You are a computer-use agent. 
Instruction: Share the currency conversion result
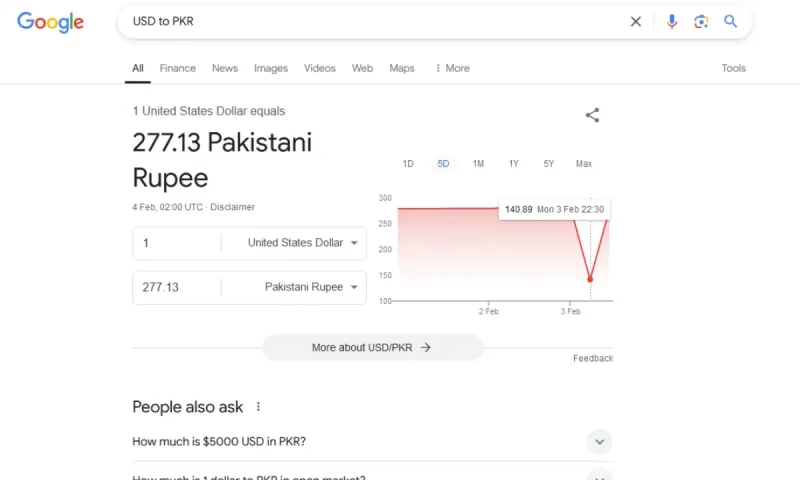click(592, 115)
